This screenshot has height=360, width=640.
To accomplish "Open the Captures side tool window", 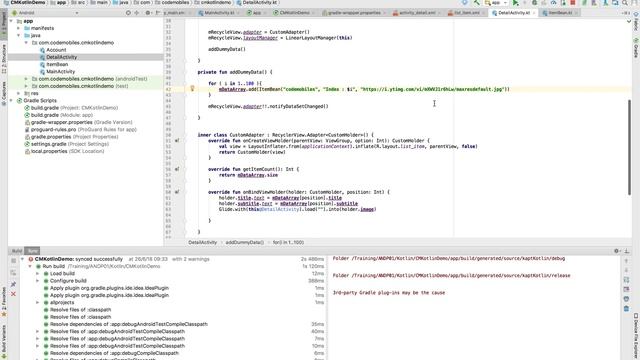I will pyautogui.click(x=4, y=93).
